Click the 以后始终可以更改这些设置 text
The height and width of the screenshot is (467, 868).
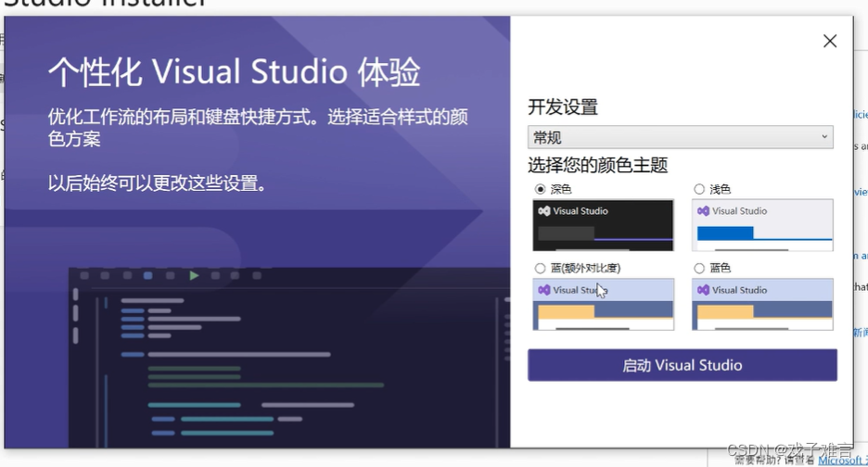[157, 183]
